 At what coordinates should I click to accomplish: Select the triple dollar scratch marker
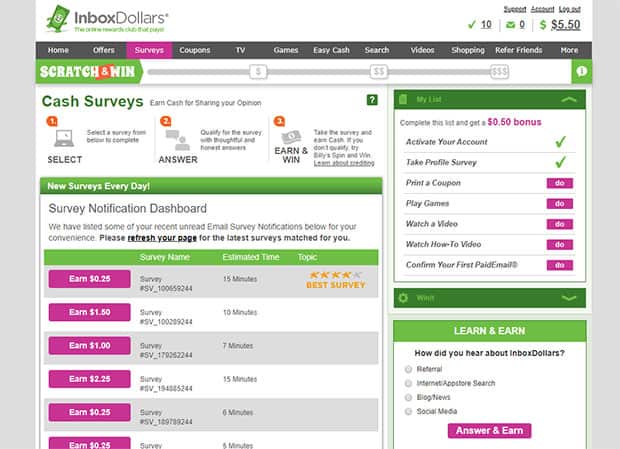499,72
